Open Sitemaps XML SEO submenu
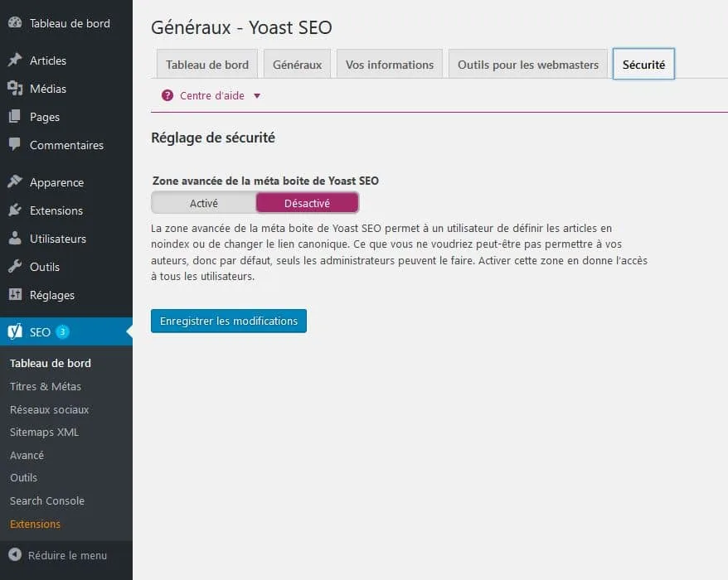This screenshot has height=580, width=728. click(x=44, y=432)
